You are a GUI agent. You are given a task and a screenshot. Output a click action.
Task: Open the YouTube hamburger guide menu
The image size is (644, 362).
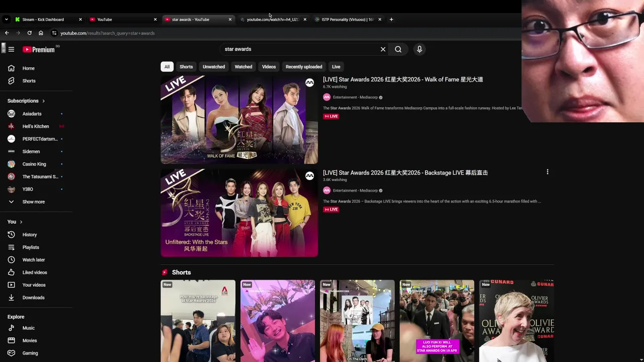tap(11, 49)
